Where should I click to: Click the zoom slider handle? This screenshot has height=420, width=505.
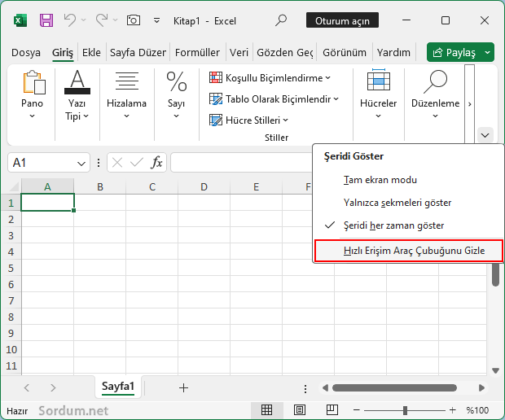point(405,410)
